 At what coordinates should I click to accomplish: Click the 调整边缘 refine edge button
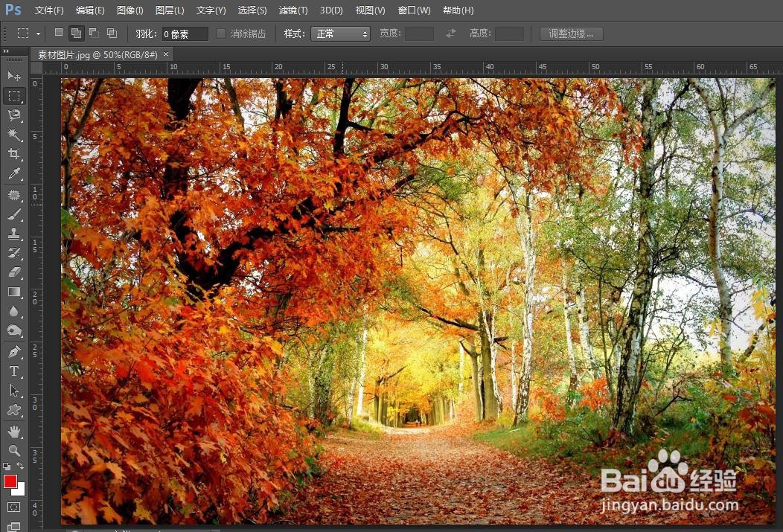572,33
